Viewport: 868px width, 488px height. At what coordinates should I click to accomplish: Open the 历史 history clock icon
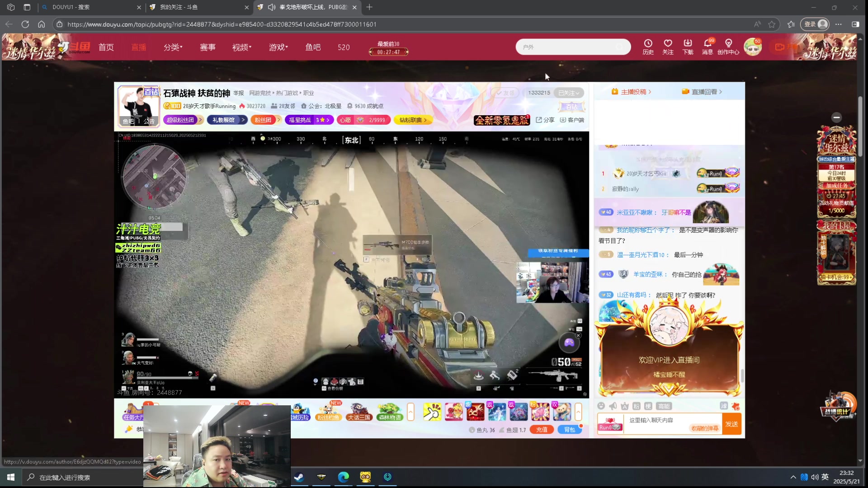tap(648, 47)
